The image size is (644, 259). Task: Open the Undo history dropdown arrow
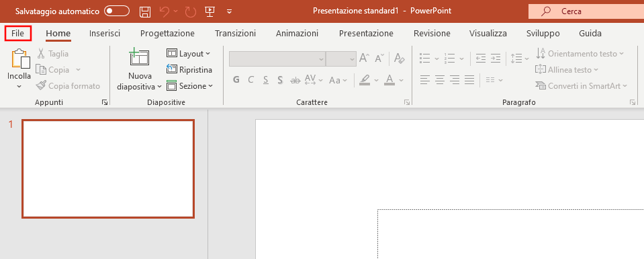click(x=176, y=11)
